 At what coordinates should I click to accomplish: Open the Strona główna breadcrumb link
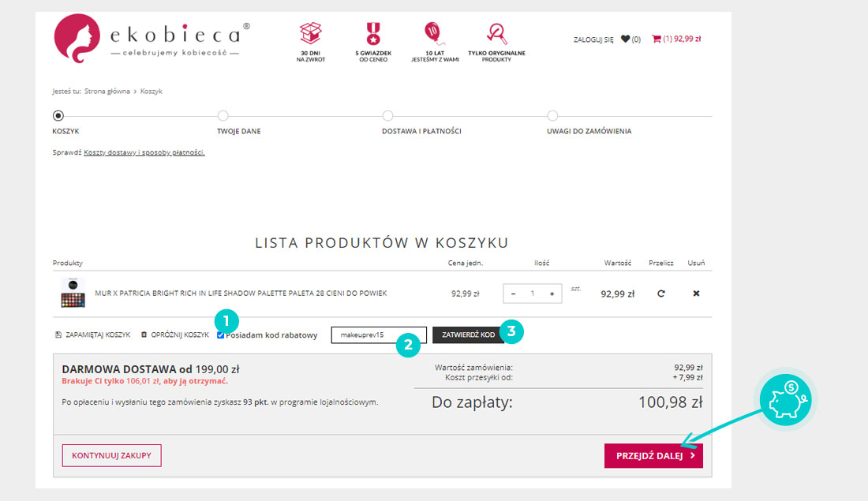(x=107, y=92)
